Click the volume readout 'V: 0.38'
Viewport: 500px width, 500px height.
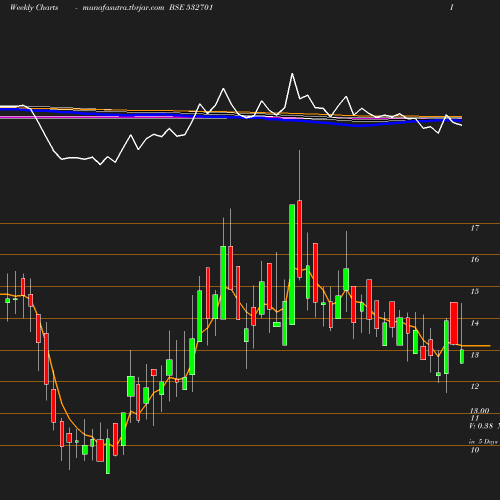481,426
